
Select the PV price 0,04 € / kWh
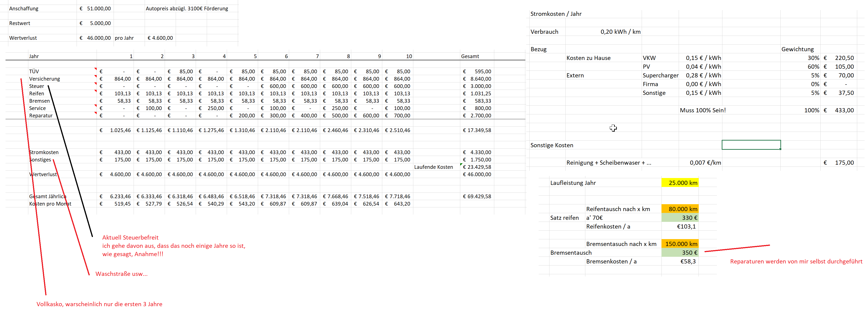pyautogui.click(x=704, y=67)
